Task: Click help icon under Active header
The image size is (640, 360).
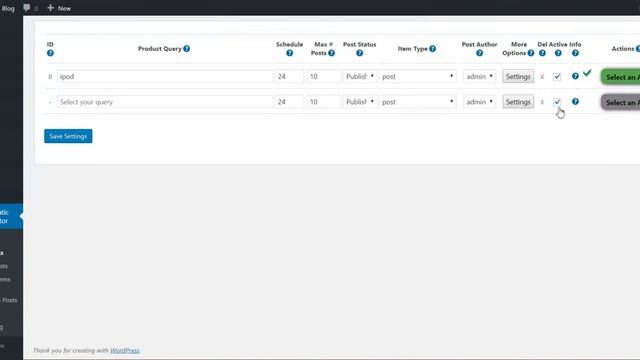Action: [x=558, y=53]
